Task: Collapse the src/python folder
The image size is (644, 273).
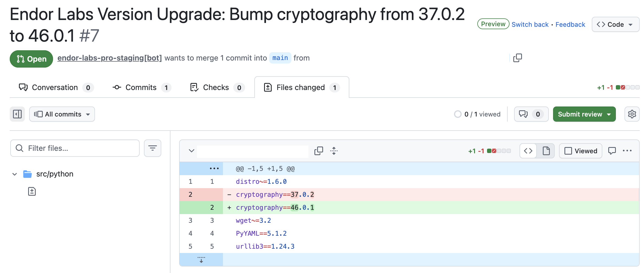Action: click(x=15, y=174)
